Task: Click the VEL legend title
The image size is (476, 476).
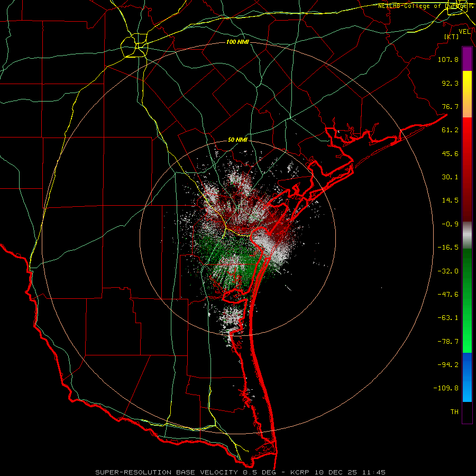Action: tap(464, 32)
